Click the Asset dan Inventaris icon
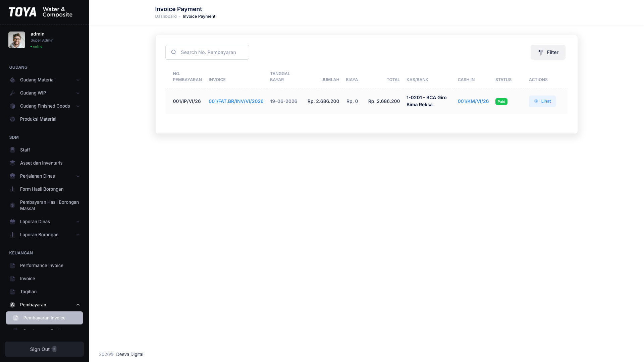The width and height of the screenshot is (644, 362). 12,163
